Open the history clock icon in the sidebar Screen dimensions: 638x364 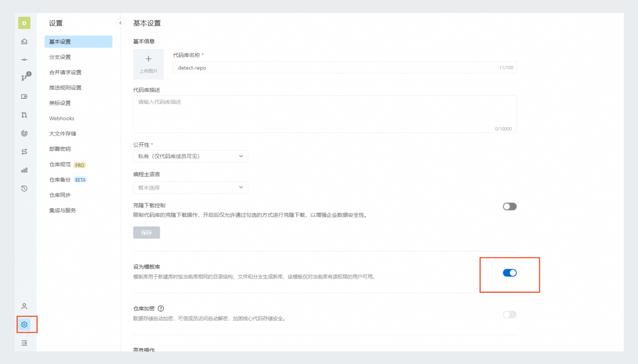[x=24, y=188]
